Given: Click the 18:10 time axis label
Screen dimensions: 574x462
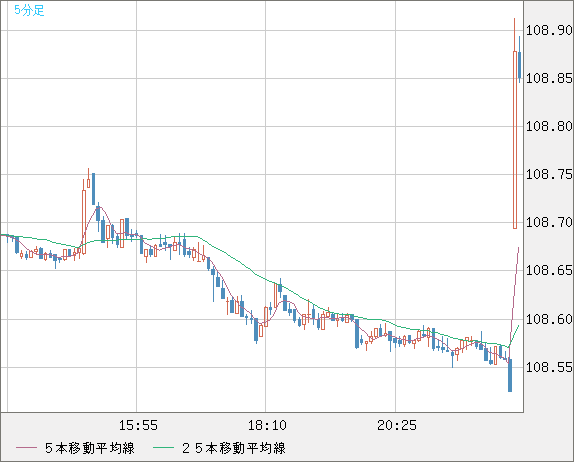Looking at the screenshot, I should 267,425.
